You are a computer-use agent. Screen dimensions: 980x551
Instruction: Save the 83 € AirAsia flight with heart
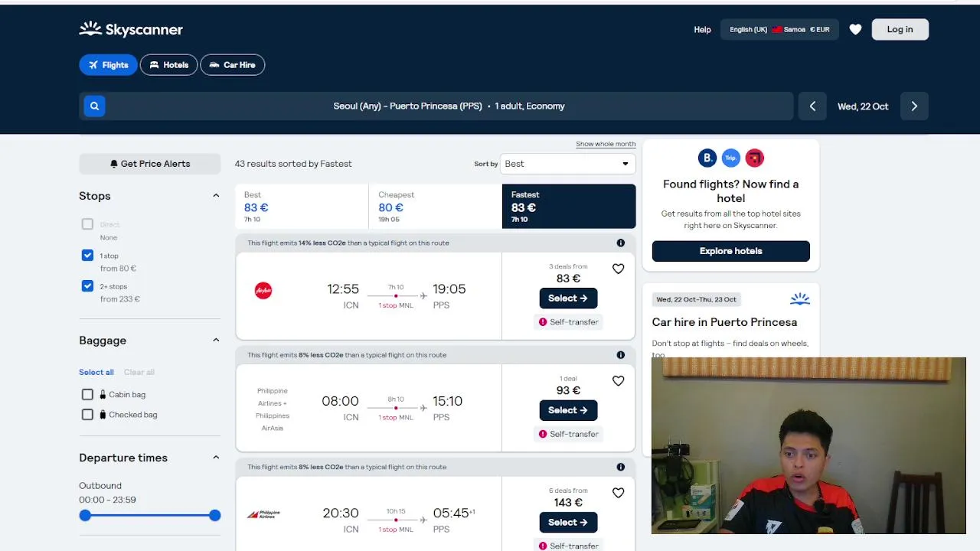click(x=618, y=269)
